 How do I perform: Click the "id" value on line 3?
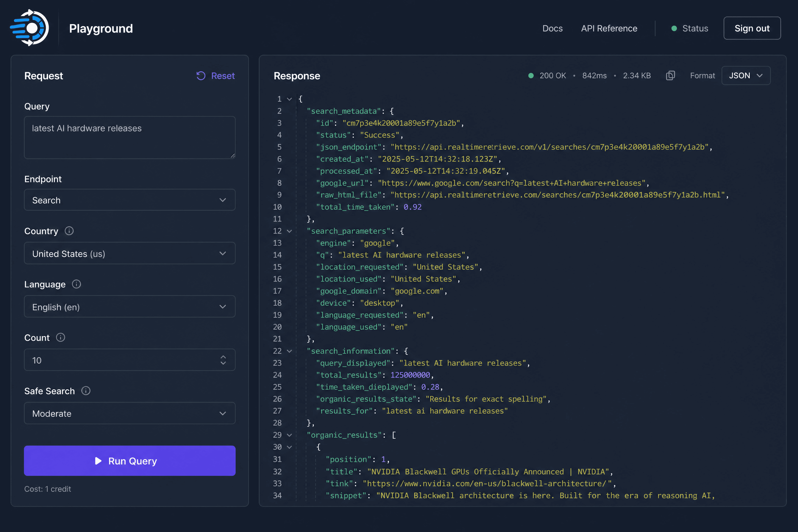(x=401, y=123)
